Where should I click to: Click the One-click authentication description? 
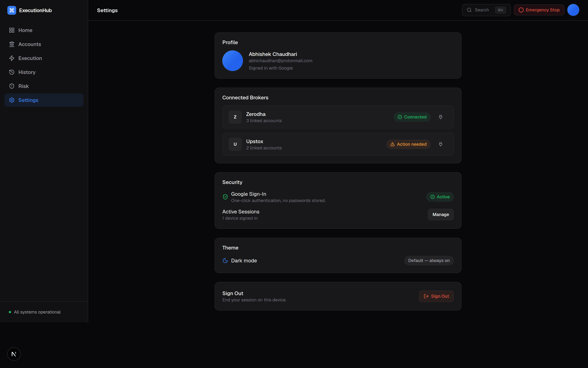click(278, 201)
